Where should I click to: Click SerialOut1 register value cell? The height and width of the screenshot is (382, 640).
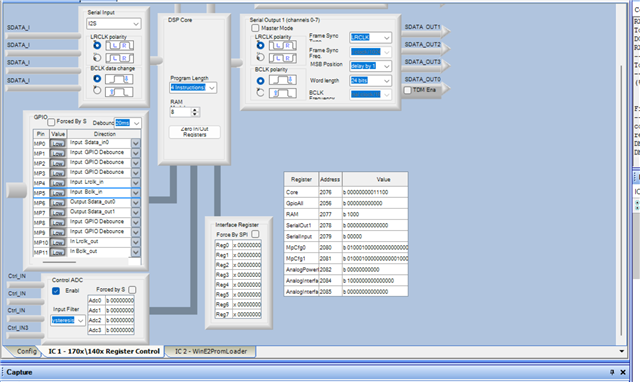pos(375,225)
